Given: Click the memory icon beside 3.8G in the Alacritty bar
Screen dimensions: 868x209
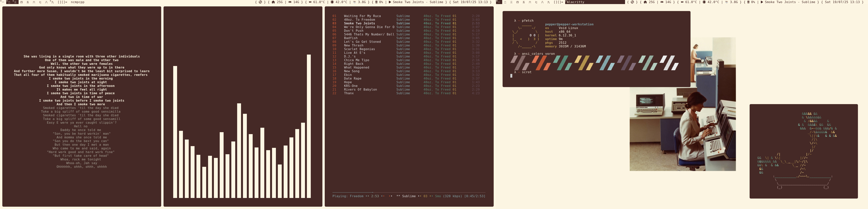Looking at the screenshot, I should point(727,2).
